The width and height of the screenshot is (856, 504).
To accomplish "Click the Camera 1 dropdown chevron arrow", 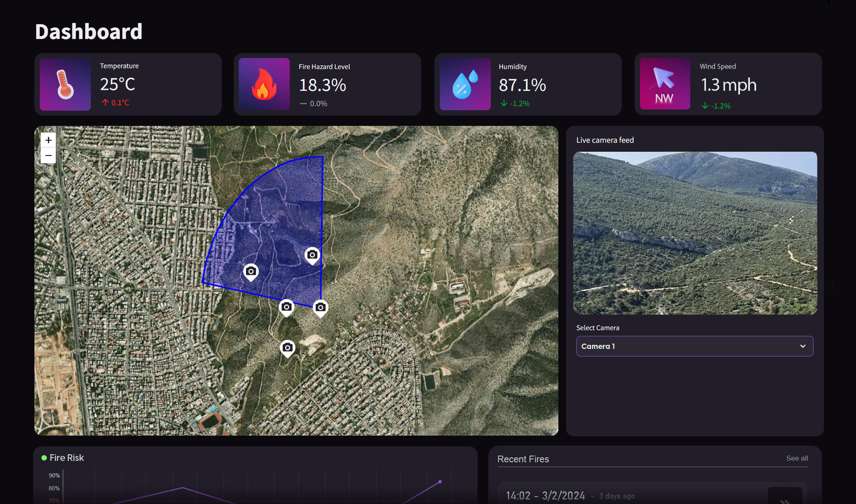I will click(x=803, y=346).
